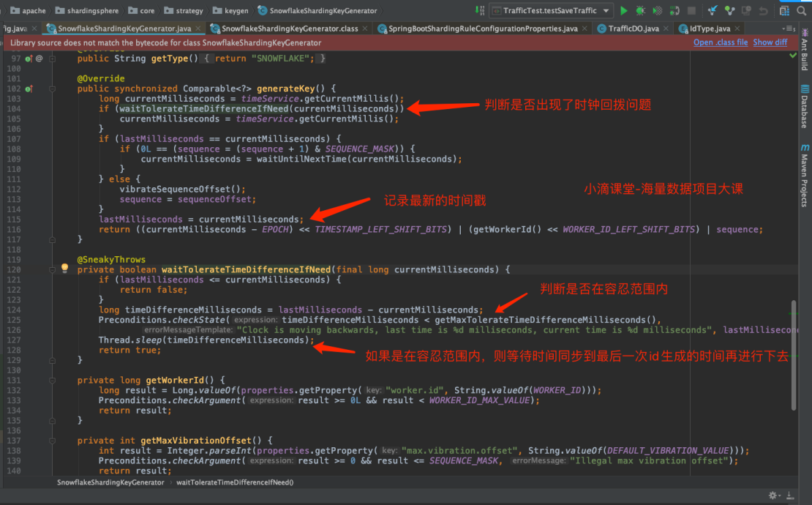The image size is (812, 505).
Task: Click 'strategy' in navigation breadcrumb
Action: 189,10
